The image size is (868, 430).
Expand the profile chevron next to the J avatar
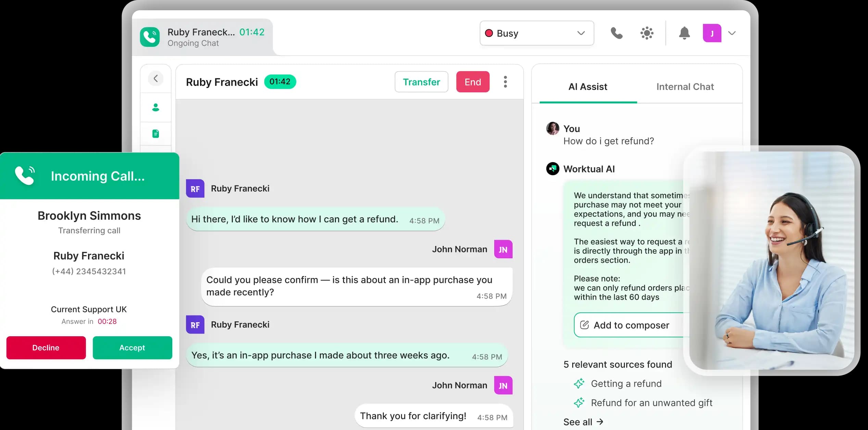pos(732,33)
